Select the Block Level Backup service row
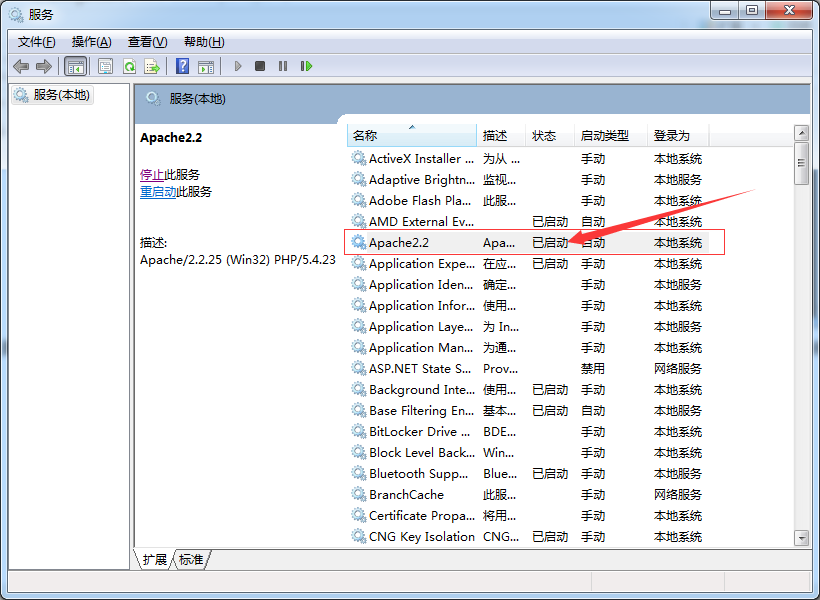This screenshot has height=600, width=820. (x=529, y=452)
